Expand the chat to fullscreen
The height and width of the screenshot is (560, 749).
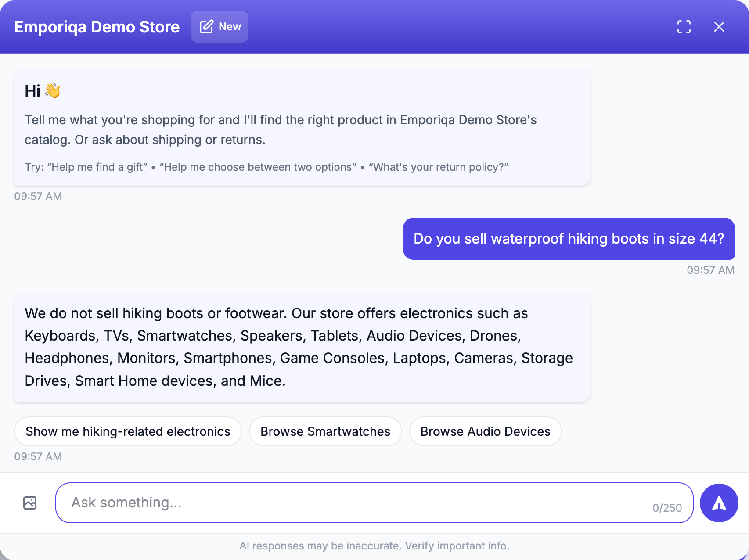684,27
